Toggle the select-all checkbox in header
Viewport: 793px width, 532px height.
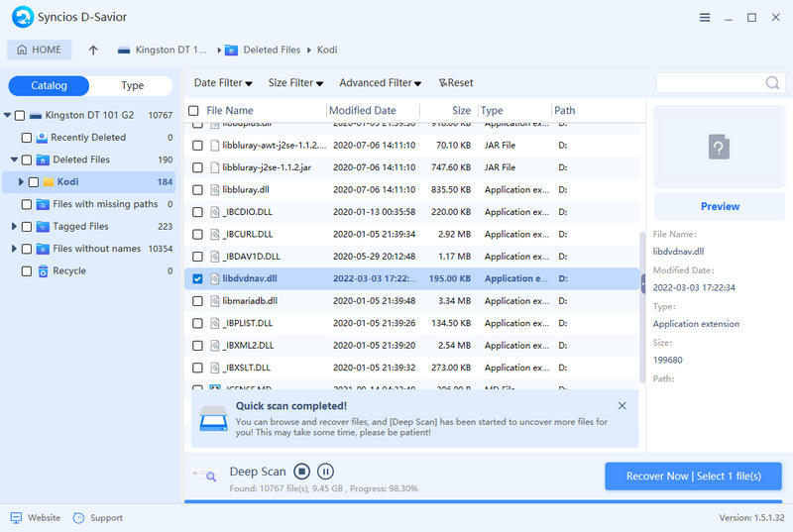coord(193,111)
